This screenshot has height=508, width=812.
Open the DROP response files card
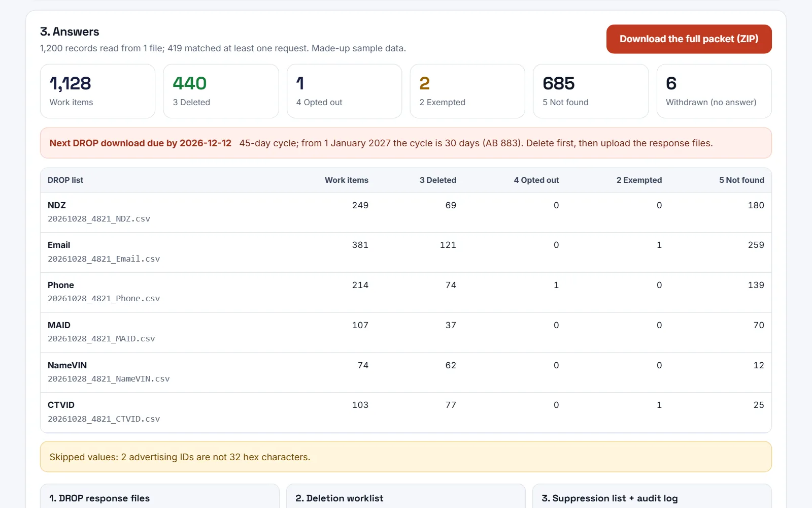[x=159, y=496]
